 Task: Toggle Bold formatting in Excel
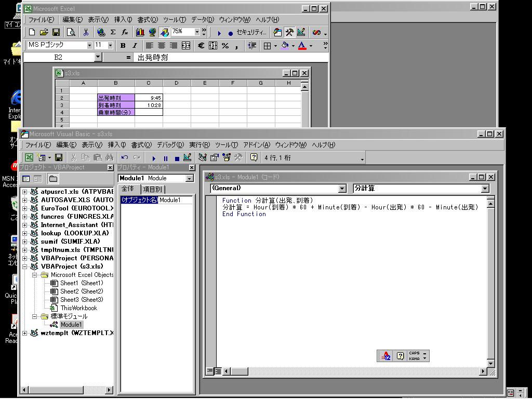123,46
